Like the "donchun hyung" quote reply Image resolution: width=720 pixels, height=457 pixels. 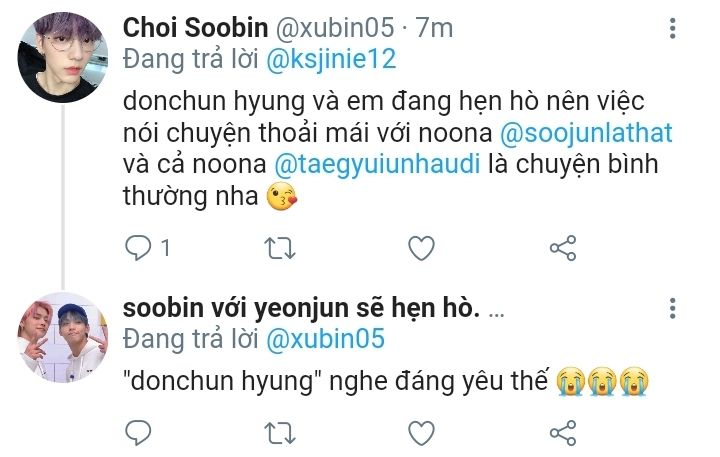(423, 432)
